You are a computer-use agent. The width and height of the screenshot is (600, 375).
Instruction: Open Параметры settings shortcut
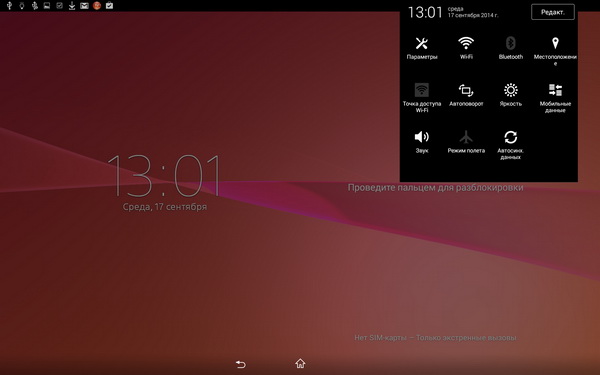click(x=422, y=48)
